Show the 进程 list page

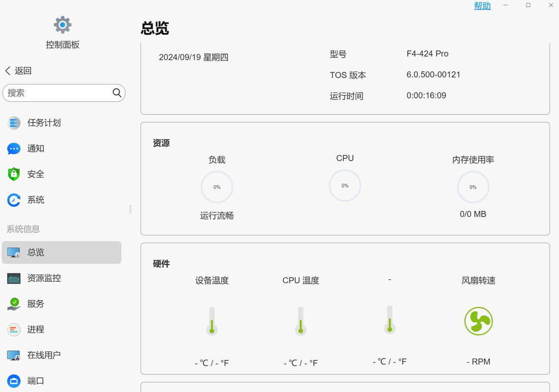pos(62,329)
